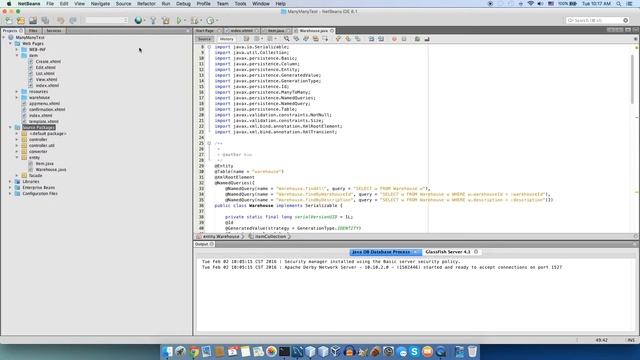The image size is (640, 360).
Task: Expand the resources folder
Action: pyautogui.click(x=17, y=91)
